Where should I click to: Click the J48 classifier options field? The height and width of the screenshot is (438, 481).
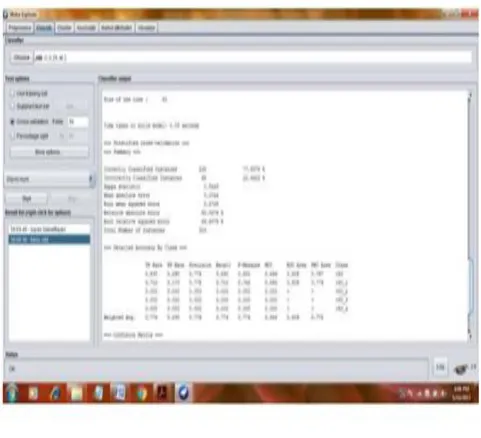pyautogui.click(x=253, y=58)
